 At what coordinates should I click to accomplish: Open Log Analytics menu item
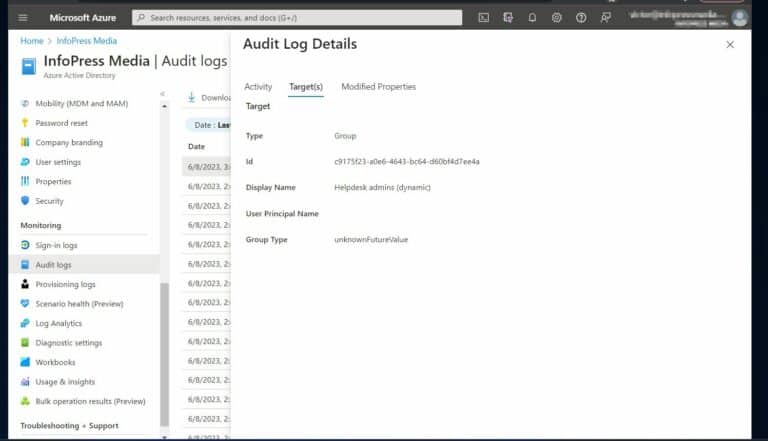click(x=59, y=323)
